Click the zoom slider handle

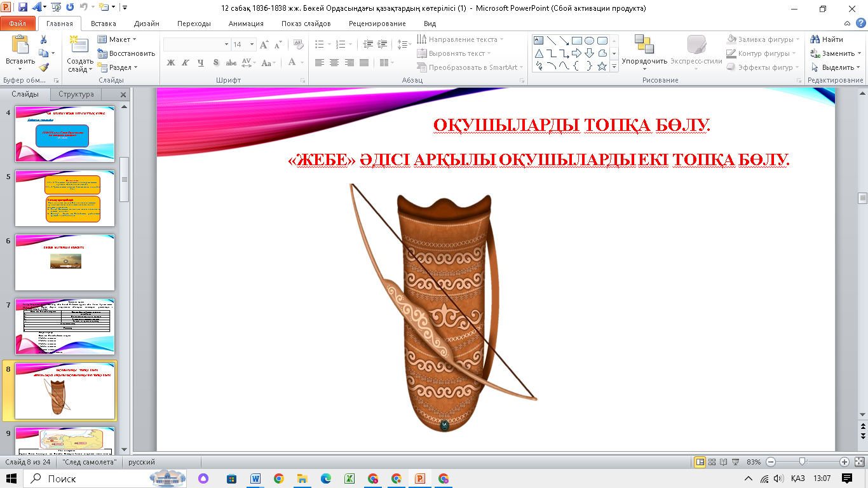[803, 462]
